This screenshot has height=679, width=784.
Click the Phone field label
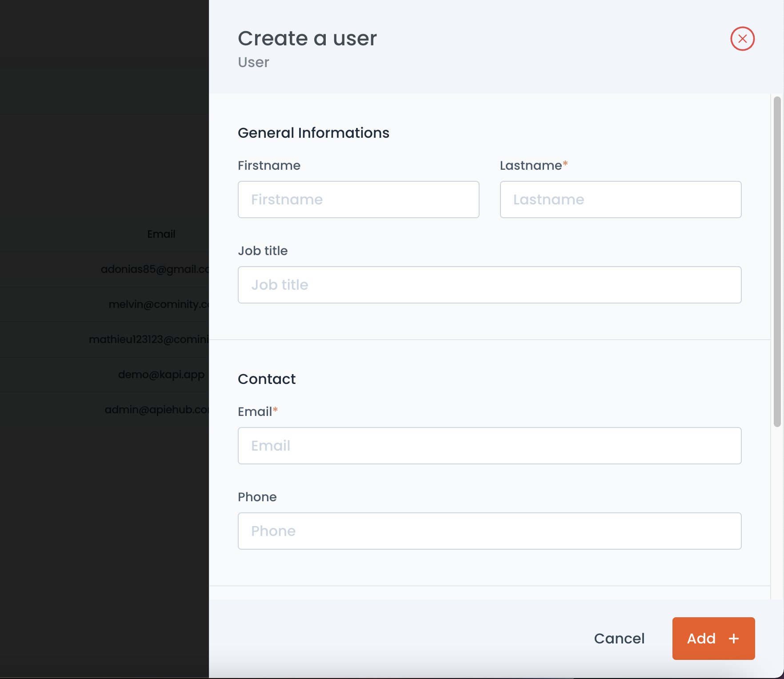coord(257,497)
